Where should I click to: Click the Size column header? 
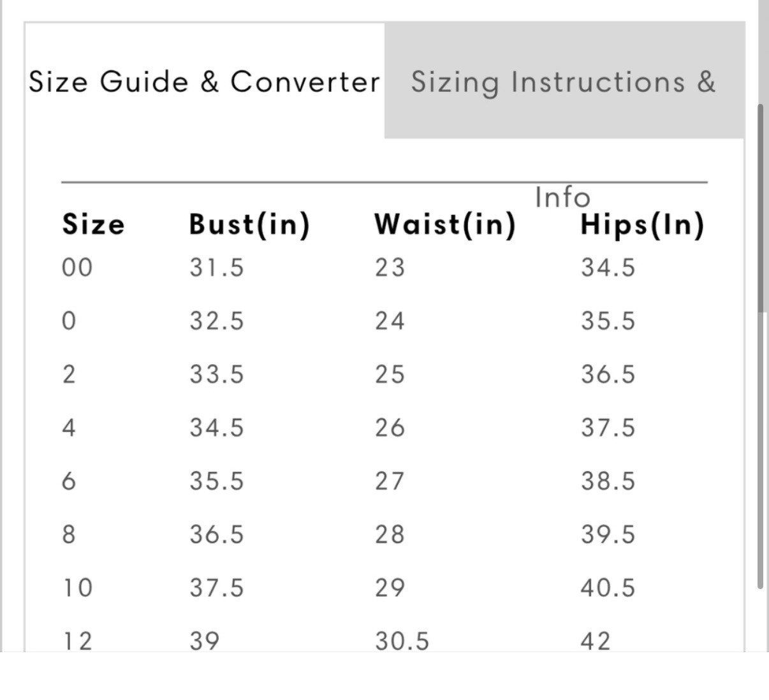point(94,224)
